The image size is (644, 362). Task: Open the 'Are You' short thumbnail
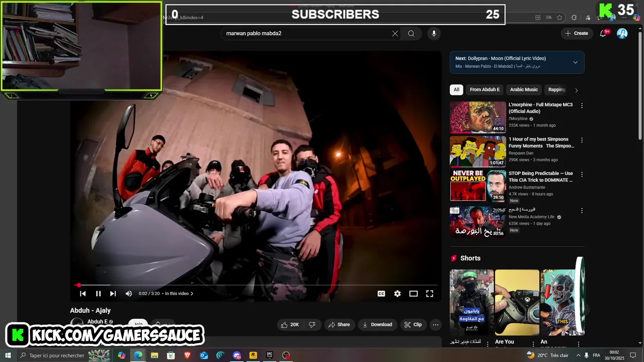coord(517,303)
